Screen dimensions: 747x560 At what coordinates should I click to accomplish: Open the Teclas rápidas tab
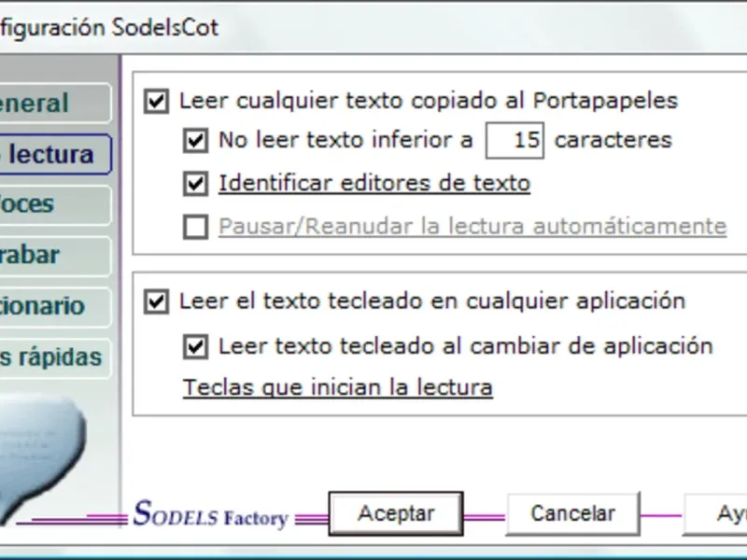click(x=55, y=357)
